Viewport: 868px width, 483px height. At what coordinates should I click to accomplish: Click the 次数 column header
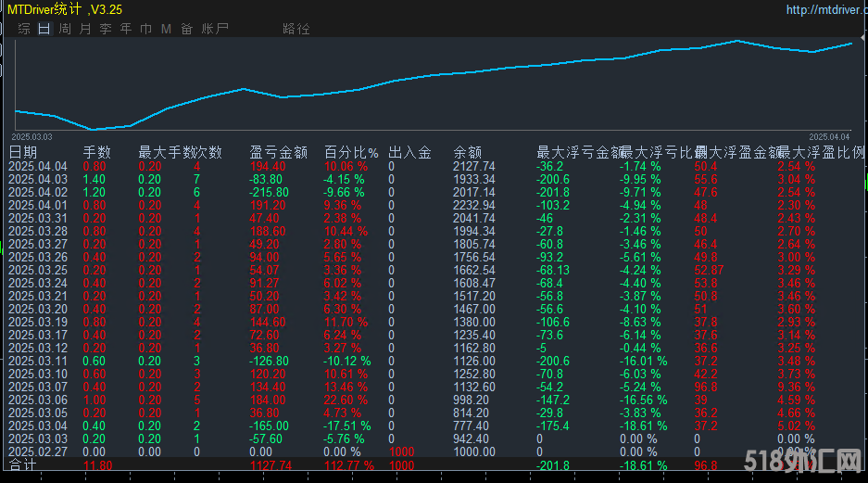click(x=208, y=152)
